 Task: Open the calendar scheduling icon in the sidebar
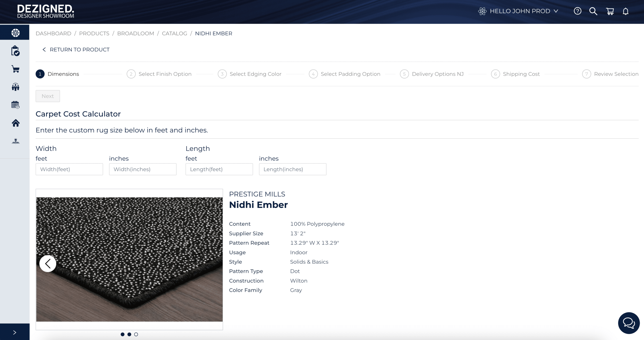(15, 105)
